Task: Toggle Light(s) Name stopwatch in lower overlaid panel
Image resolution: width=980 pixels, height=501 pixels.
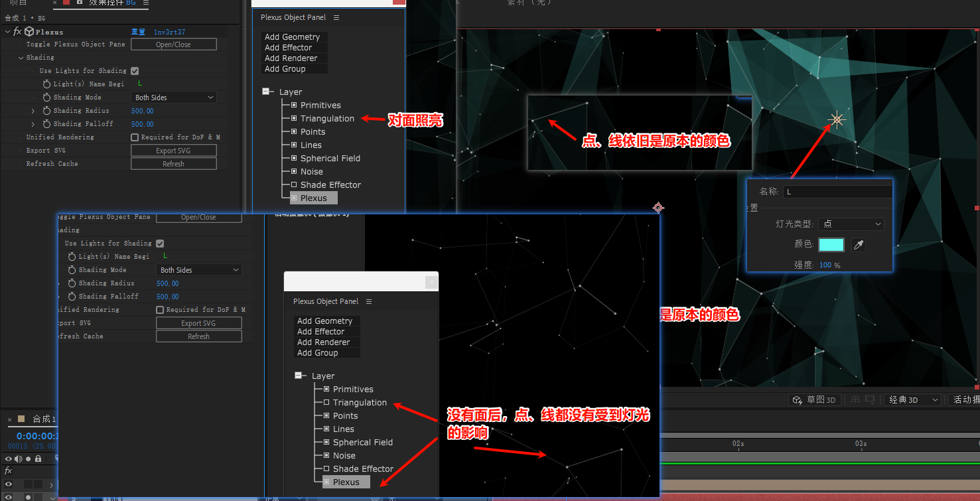Action: coord(72,257)
